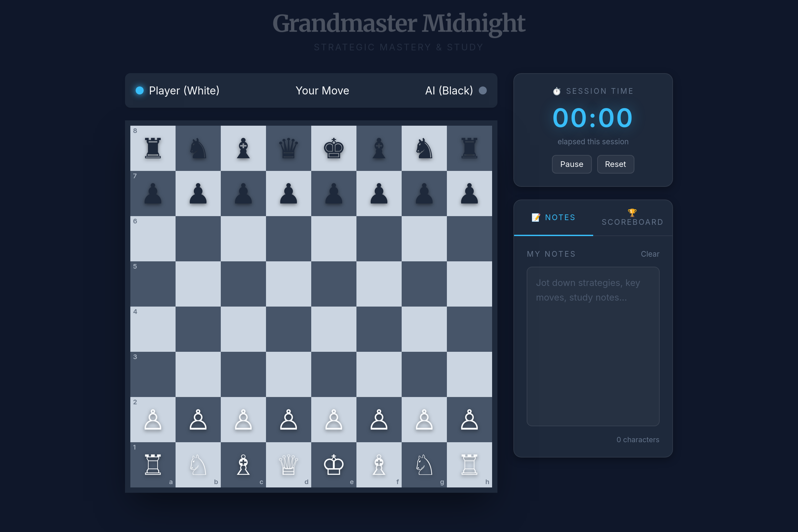Select the black knight on b8

[198, 148]
